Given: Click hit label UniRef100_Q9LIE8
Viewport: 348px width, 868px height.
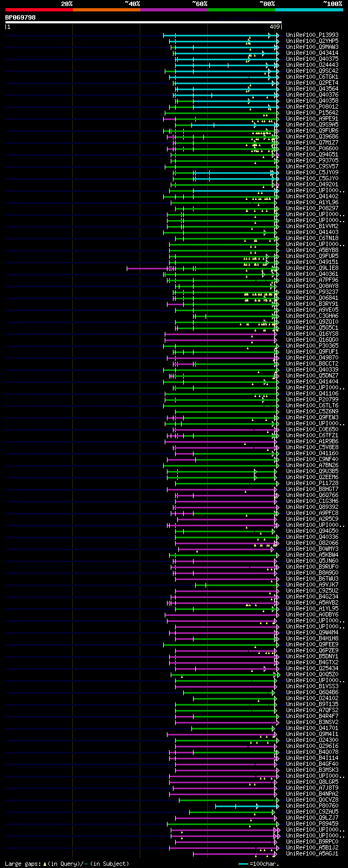Looking at the screenshot, I should (x=312, y=268).
